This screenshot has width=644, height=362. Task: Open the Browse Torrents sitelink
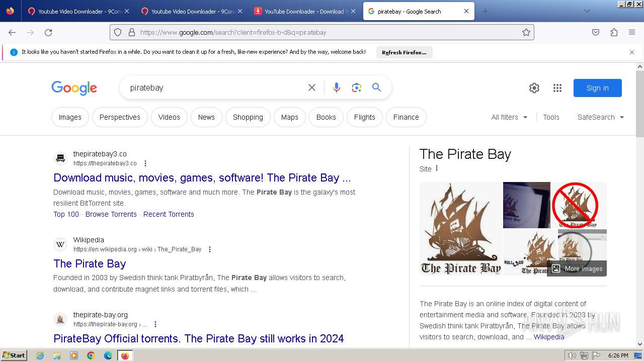pyautogui.click(x=111, y=214)
